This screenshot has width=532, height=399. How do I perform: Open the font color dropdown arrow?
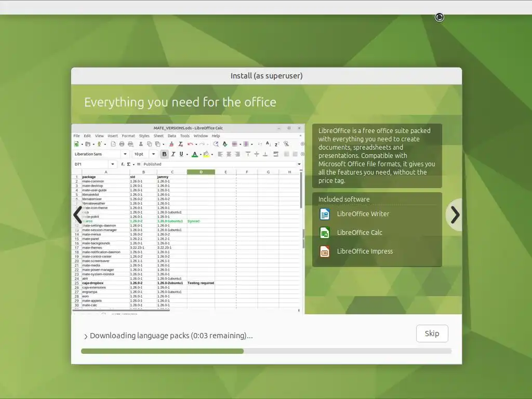tap(201, 155)
